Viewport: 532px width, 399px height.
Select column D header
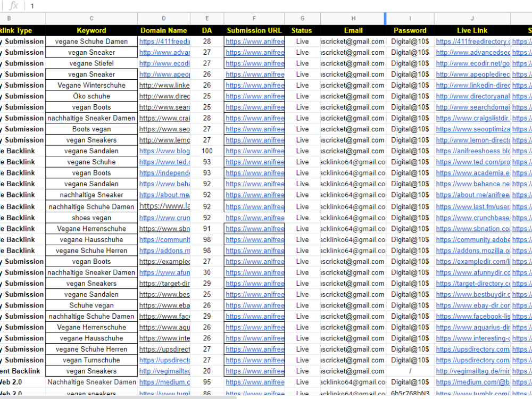pos(164,18)
